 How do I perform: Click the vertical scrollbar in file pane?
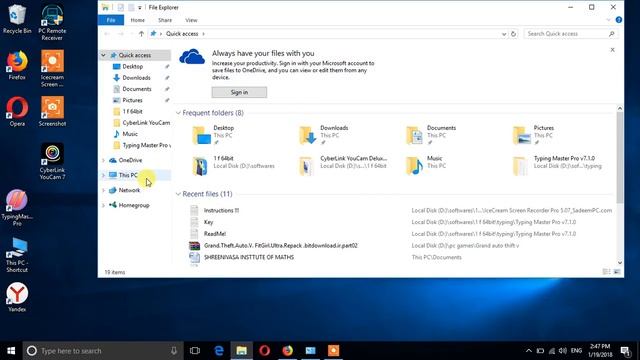[620, 157]
